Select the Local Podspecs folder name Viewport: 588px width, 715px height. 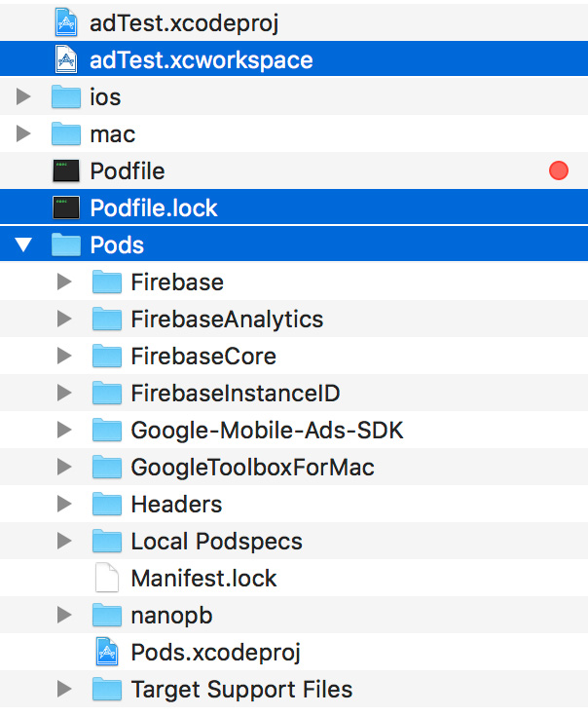pyautogui.click(x=216, y=542)
